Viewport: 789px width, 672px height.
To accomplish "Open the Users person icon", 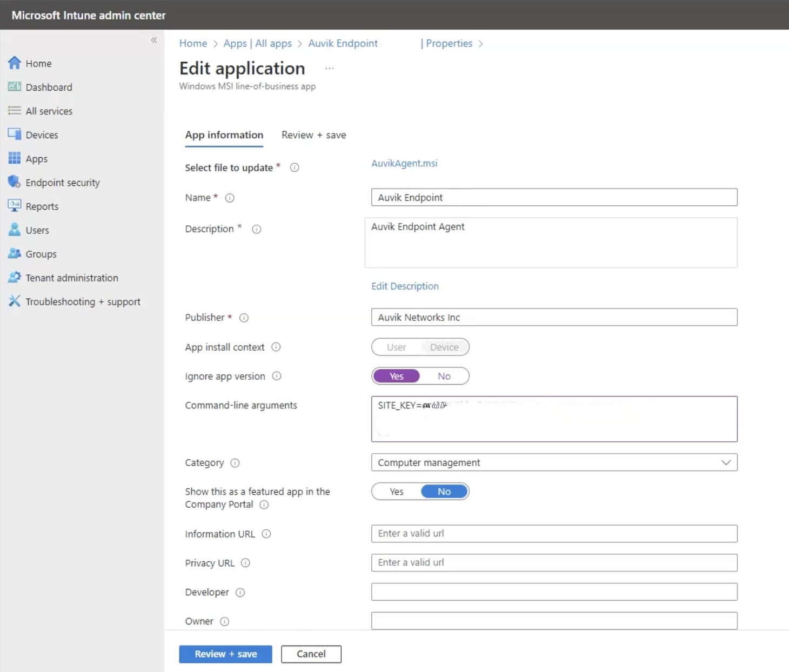I will 15,230.
